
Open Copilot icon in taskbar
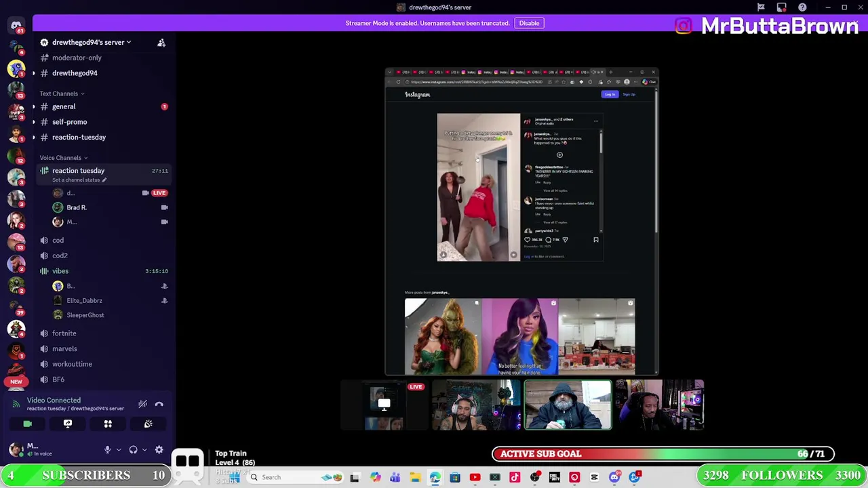click(x=375, y=477)
